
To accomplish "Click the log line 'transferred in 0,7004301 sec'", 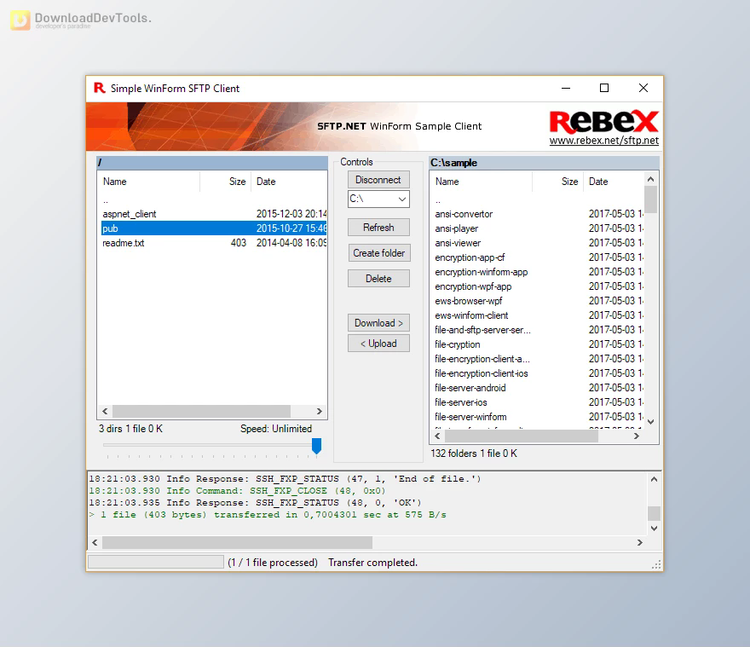I will click(x=268, y=515).
